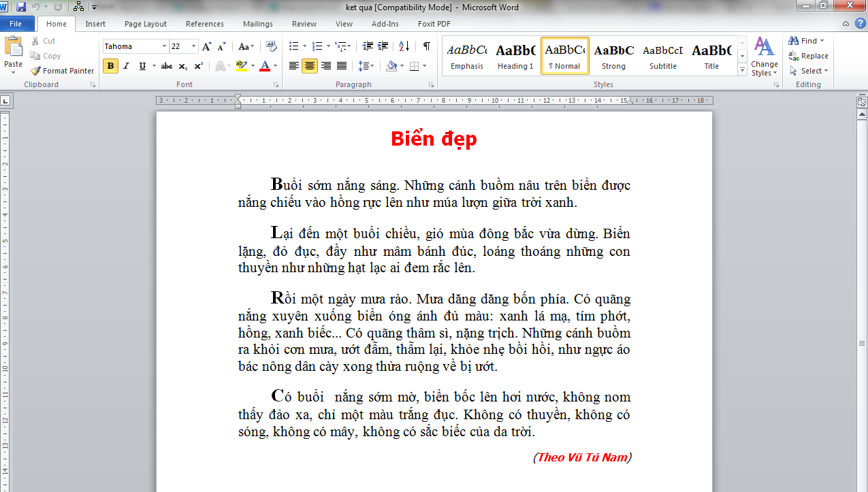
Task: Click the Bullets list icon
Action: (293, 46)
